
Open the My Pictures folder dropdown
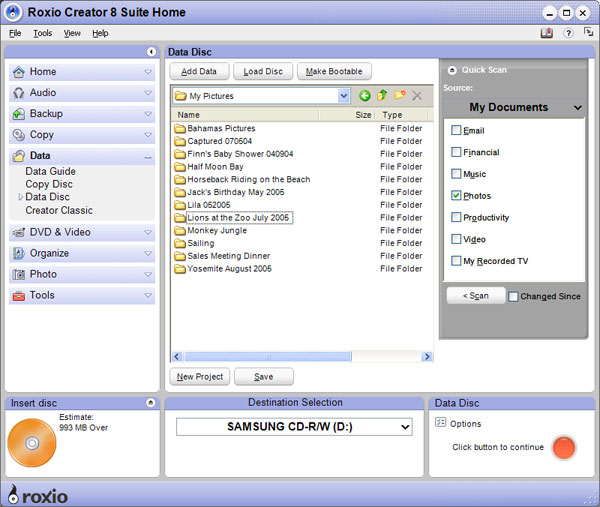pos(344,96)
